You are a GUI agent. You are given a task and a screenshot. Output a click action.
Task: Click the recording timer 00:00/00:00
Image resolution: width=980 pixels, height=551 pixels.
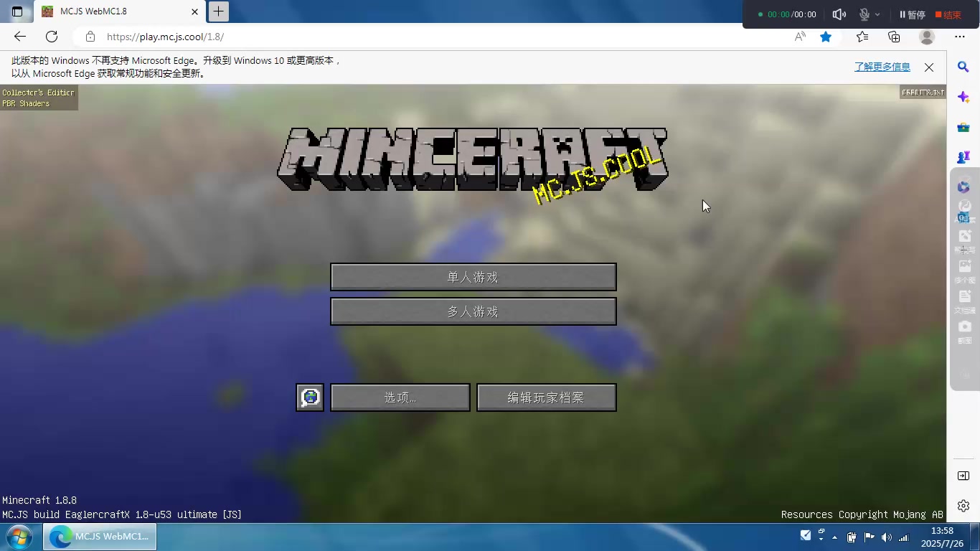[791, 14]
